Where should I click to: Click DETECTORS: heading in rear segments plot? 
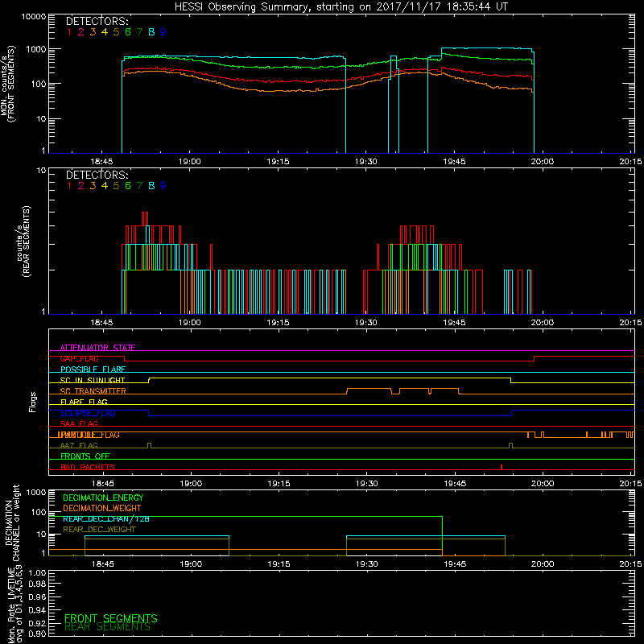(x=97, y=175)
